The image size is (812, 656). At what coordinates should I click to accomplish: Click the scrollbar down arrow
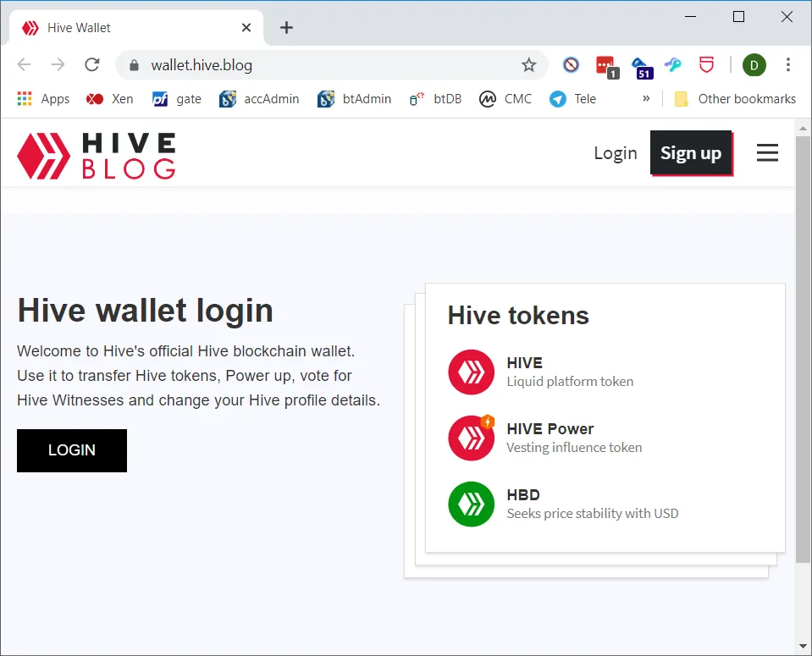pyautogui.click(x=803, y=646)
